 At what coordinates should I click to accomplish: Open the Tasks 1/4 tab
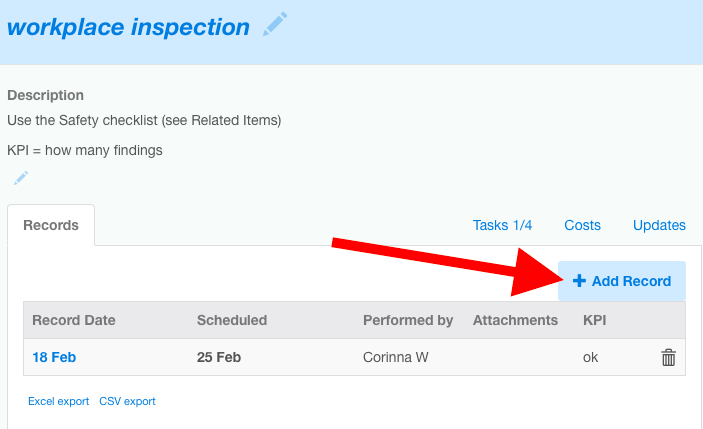pyautogui.click(x=502, y=225)
